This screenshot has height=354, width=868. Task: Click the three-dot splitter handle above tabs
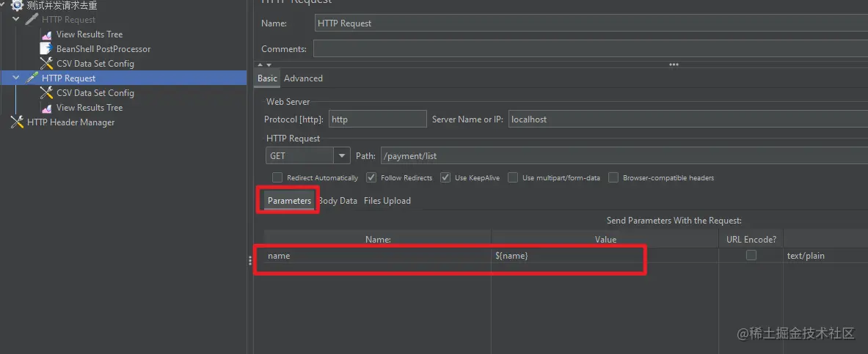click(x=674, y=64)
